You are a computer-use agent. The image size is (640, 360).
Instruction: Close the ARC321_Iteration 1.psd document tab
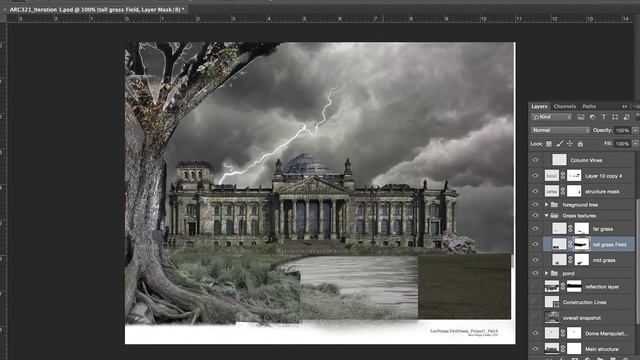click(x=4, y=9)
